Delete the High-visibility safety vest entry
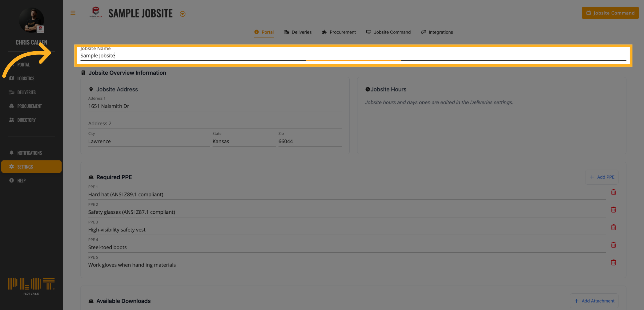The width and height of the screenshot is (644, 310). tap(613, 227)
